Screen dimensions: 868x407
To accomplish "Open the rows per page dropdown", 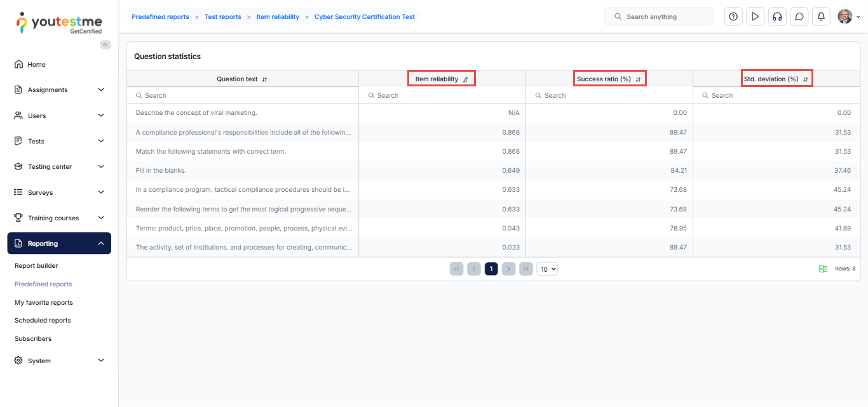I will tap(547, 269).
